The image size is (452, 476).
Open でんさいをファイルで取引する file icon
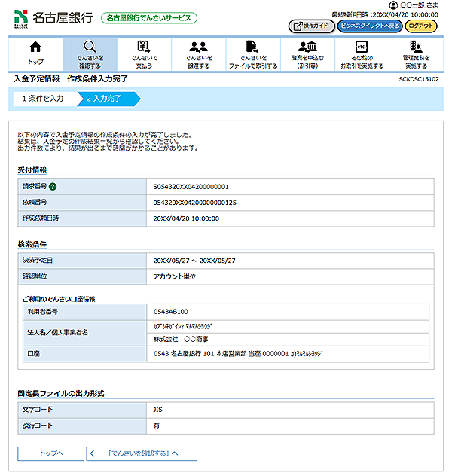click(x=252, y=48)
